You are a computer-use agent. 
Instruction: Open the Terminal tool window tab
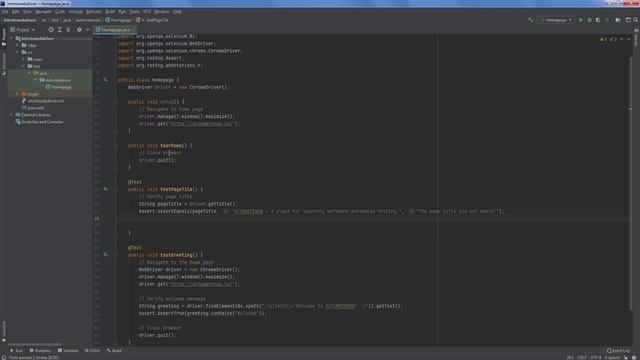coord(68,351)
